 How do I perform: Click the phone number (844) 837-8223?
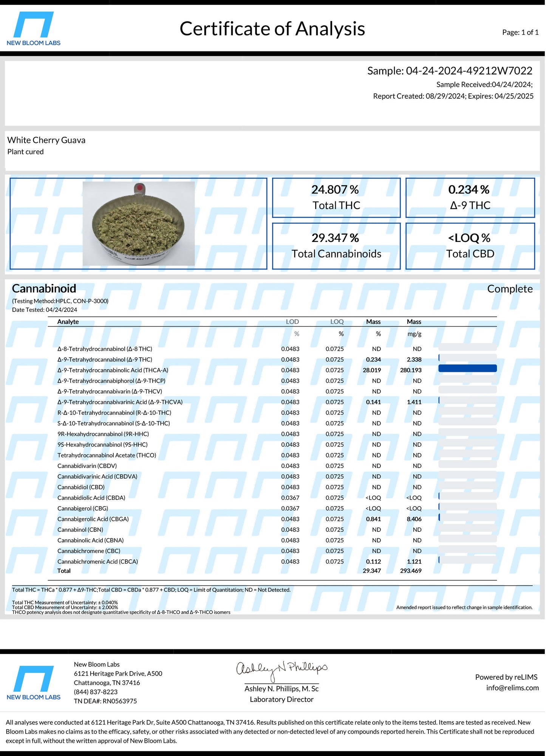click(96, 692)
